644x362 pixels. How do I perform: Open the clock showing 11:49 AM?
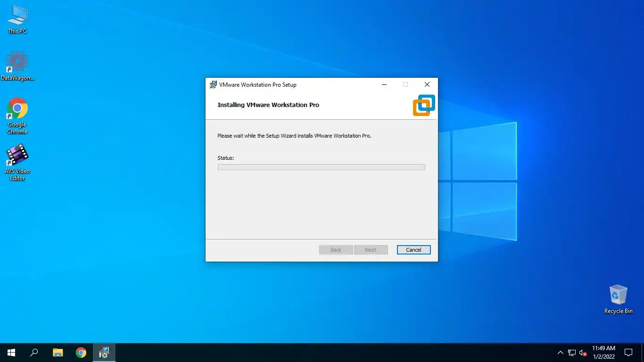coord(603,353)
